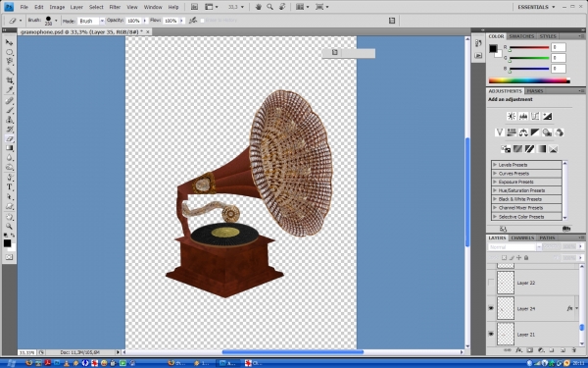Toggle lock position icon
Image resolution: width=588 pixels, height=368 pixels.
coord(519,257)
